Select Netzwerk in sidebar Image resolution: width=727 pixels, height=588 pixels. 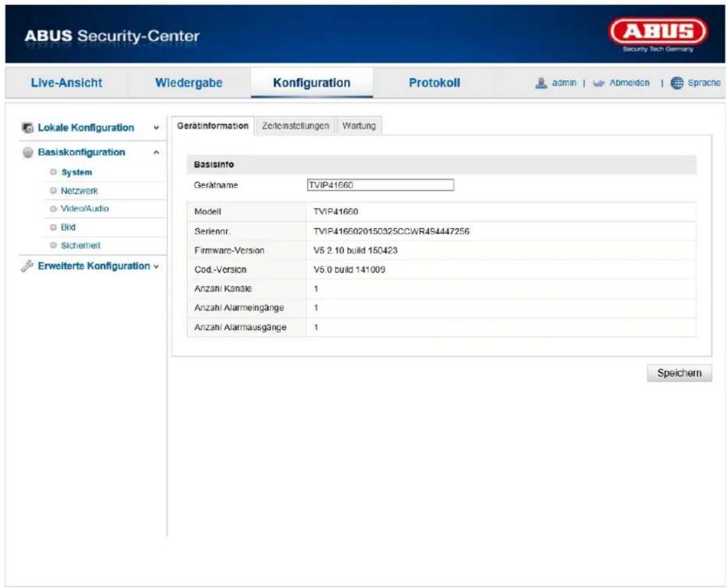(79, 191)
